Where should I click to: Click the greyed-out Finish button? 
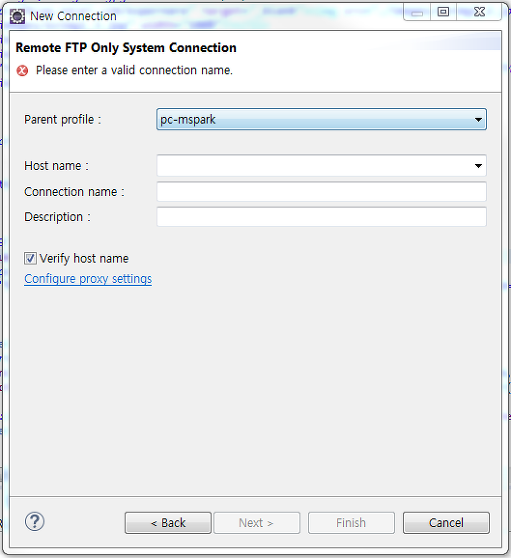pos(351,523)
